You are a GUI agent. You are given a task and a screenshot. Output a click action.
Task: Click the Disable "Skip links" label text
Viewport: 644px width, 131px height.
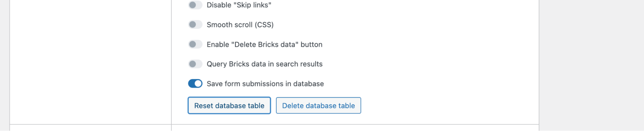239,5
